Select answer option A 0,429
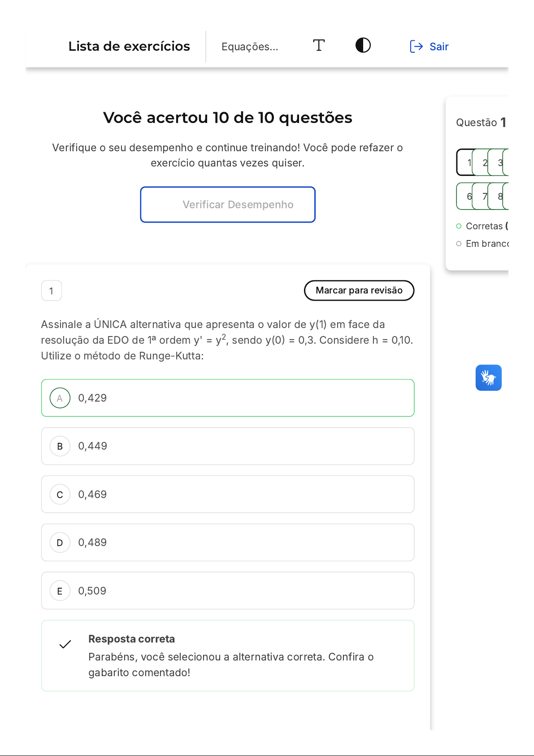This screenshot has width=534, height=756. [227, 398]
